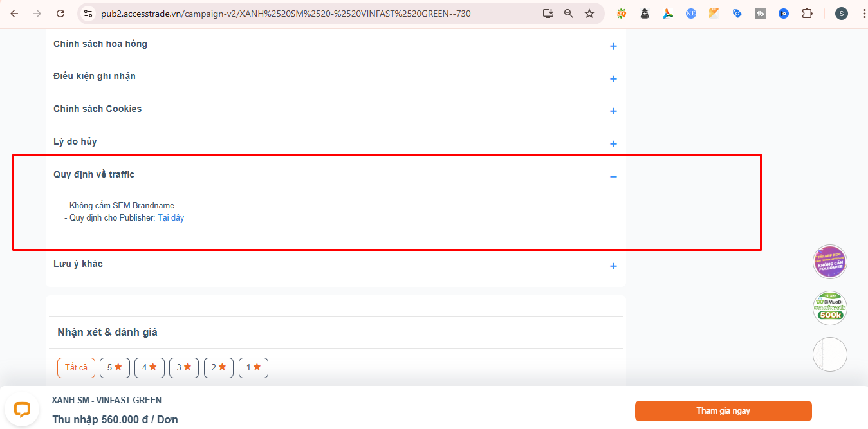The width and height of the screenshot is (868, 429).
Task: Click the Lưu ý khác heading
Action: (x=78, y=264)
